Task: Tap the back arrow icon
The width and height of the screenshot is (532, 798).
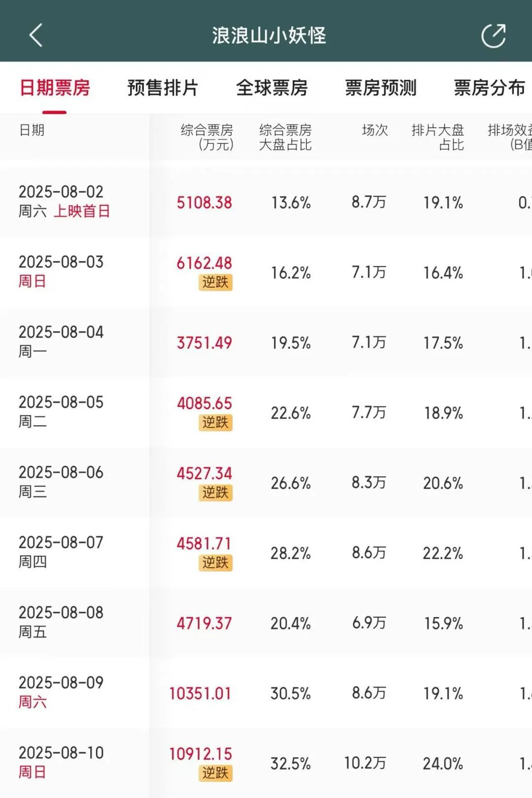Action: coord(36,35)
